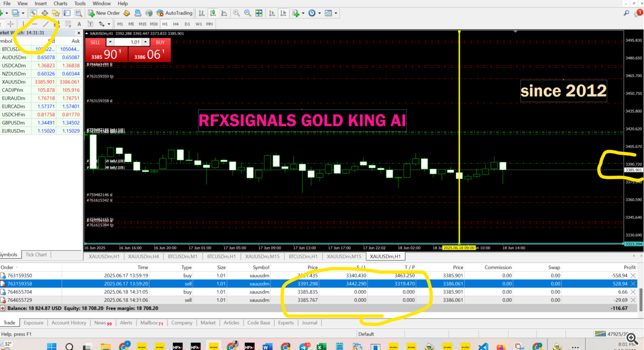Click the bar chart style icon
Screen dimensions: 644x350
(x=201, y=13)
